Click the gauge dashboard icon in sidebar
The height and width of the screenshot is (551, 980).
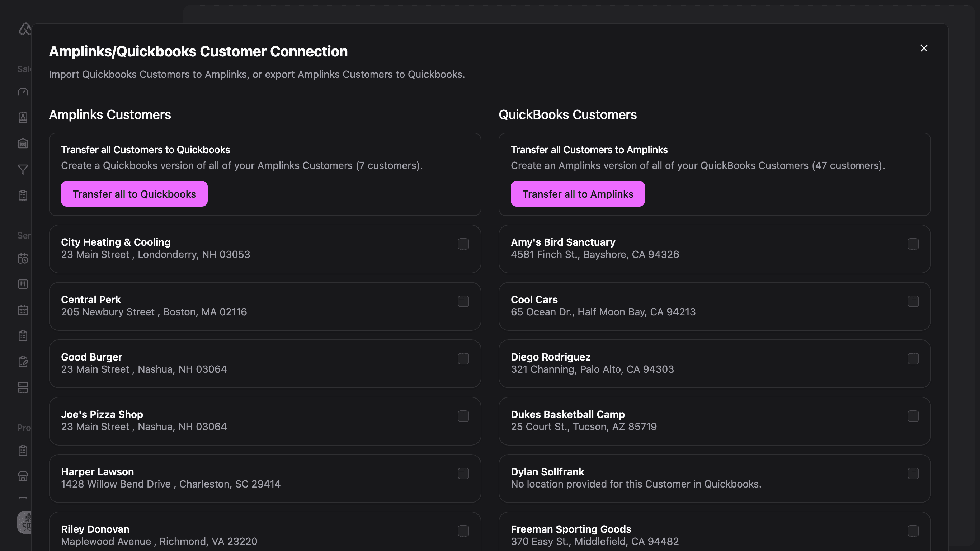point(23,92)
